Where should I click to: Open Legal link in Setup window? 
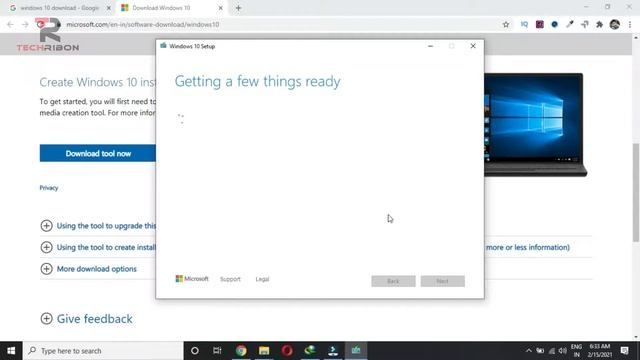(x=262, y=279)
